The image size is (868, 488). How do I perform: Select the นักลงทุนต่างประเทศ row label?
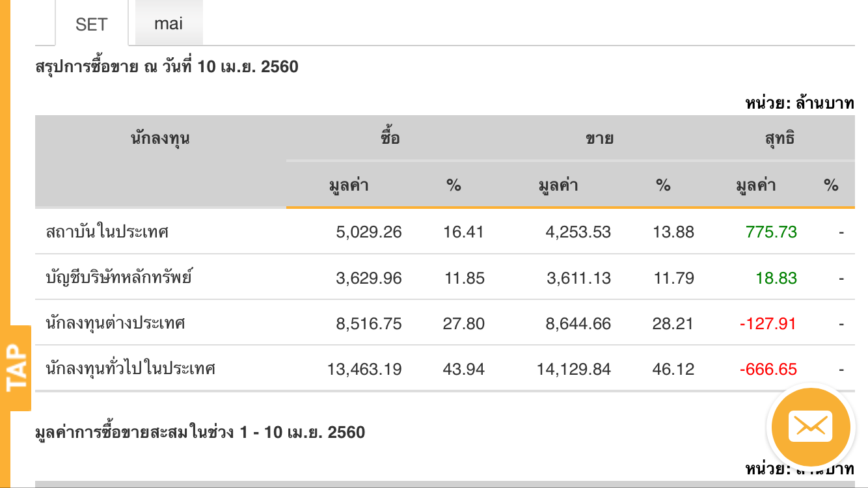click(116, 323)
